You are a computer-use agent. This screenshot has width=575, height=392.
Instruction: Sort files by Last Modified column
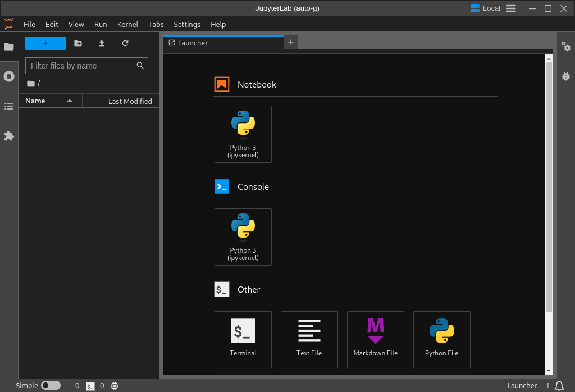121,101
